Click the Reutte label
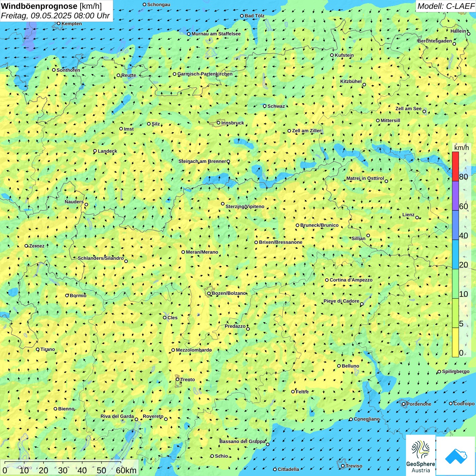The width and height of the screenshot is (476, 476). point(129,75)
